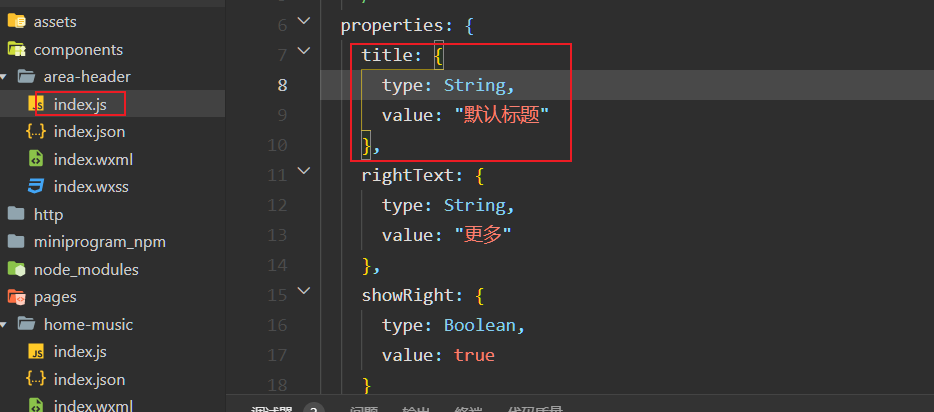Switch to the 终端 panel tab
Screen dimensions: 934x412
[467, 409]
